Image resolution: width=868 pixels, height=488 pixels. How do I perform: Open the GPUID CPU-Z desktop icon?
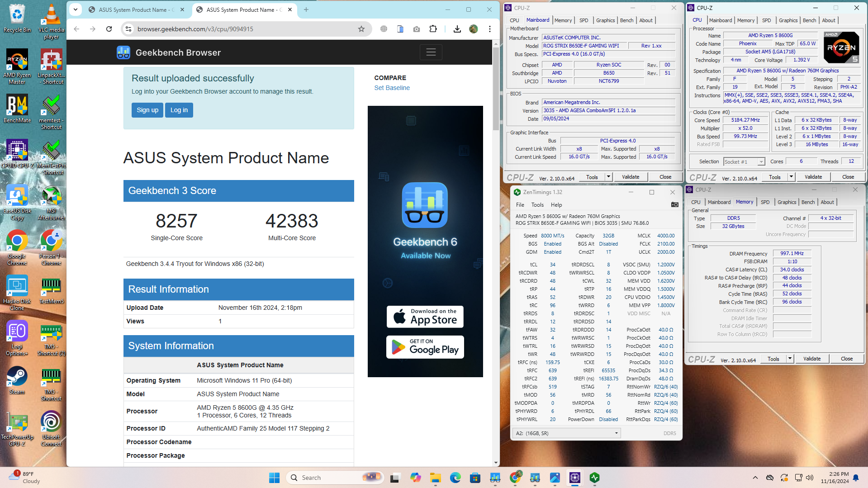click(17, 154)
